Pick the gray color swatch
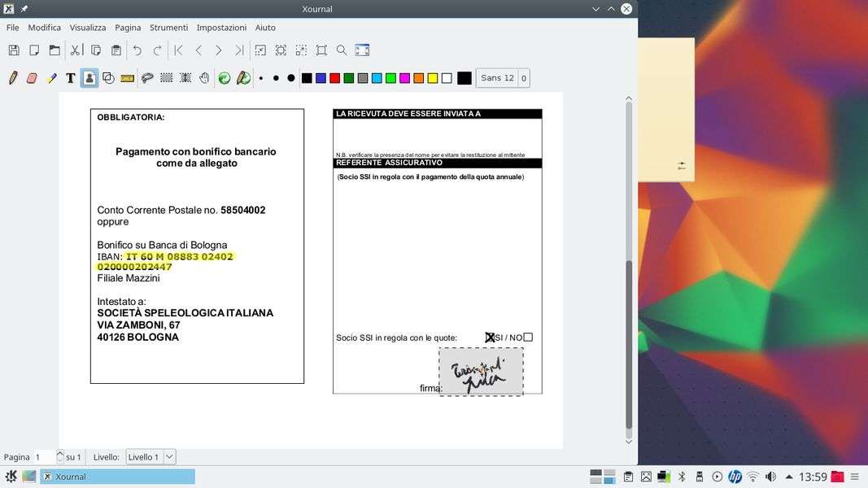The height and width of the screenshot is (488, 868). click(x=363, y=78)
